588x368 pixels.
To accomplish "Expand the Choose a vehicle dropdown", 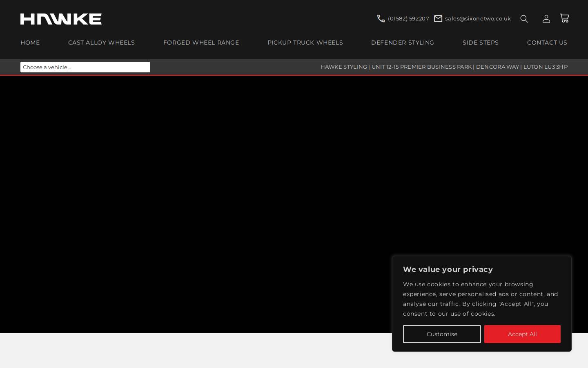I will 85,67.
